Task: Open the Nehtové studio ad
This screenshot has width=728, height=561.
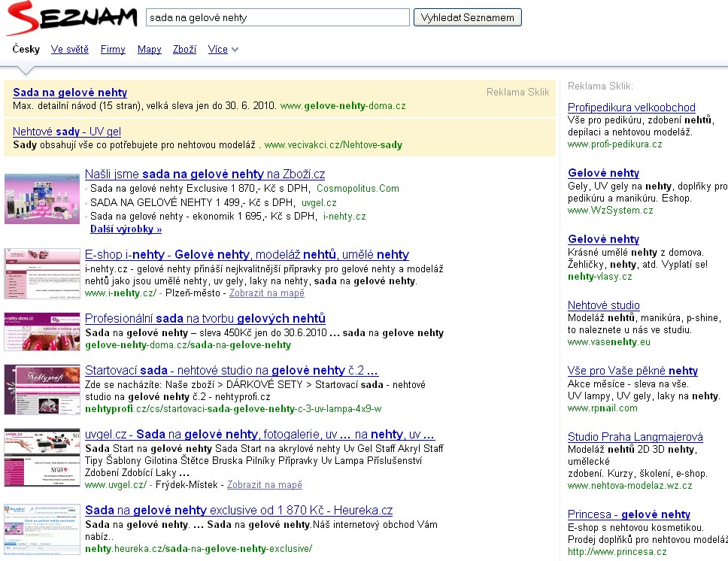Action: coord(604,305)
